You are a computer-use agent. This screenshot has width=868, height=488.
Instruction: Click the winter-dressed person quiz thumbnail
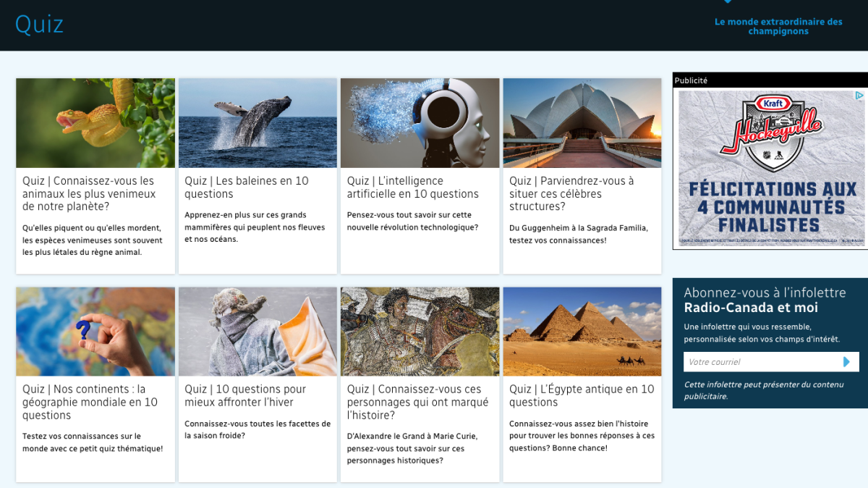258,332
